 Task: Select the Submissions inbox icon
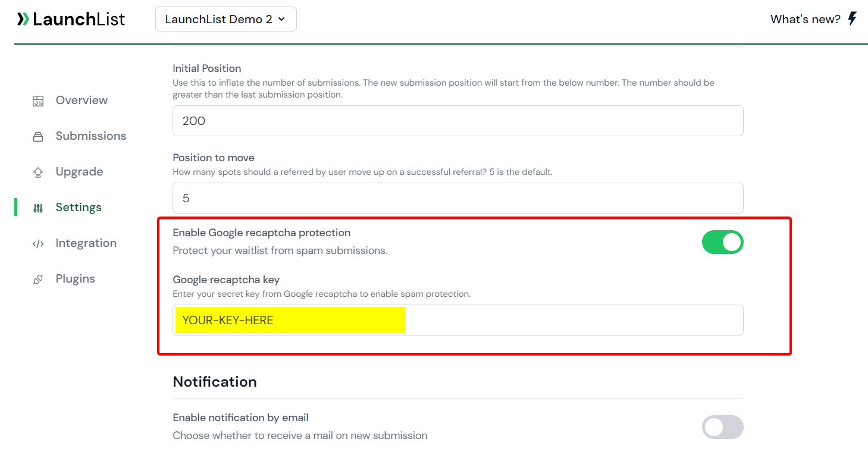click(x=37, y=136)
